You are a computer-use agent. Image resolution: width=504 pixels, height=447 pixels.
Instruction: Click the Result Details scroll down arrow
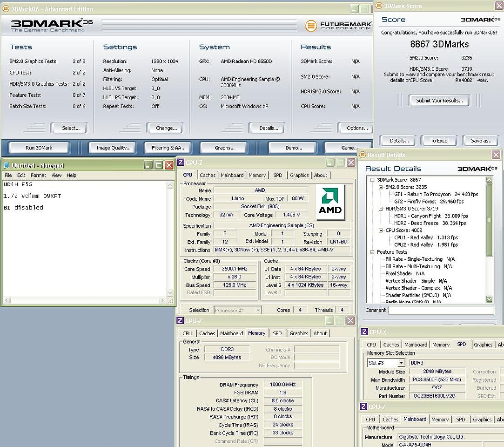(489, 299)
